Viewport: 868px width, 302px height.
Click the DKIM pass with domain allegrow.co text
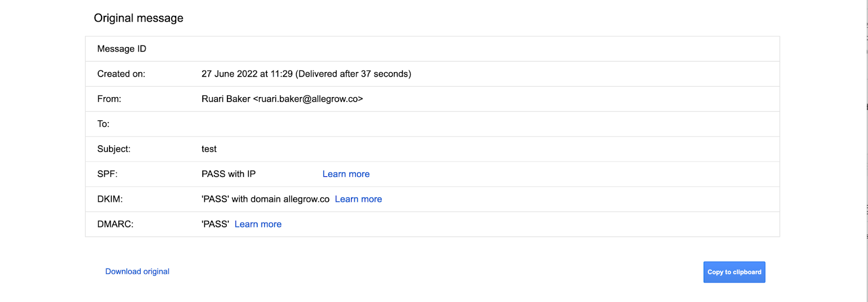pos(265,199)
